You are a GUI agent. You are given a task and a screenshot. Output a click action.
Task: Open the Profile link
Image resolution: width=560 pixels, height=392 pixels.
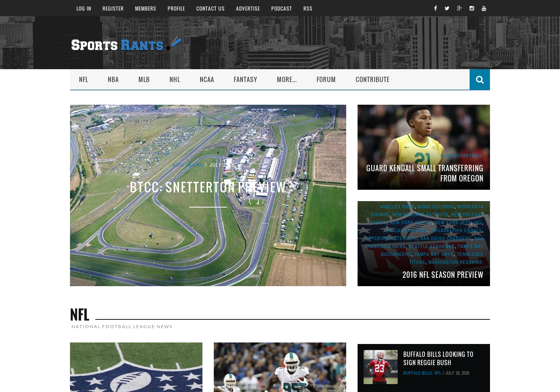click(176, 8)
